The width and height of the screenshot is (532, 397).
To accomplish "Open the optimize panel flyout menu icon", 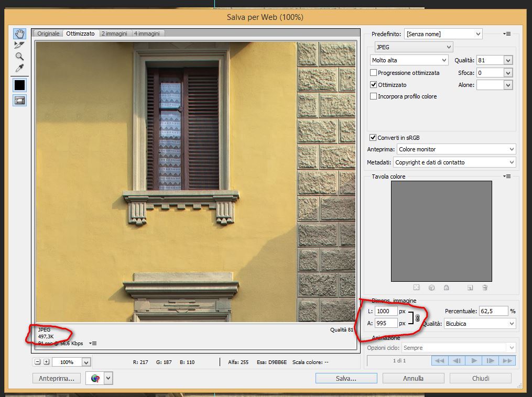I will point(507,34).
